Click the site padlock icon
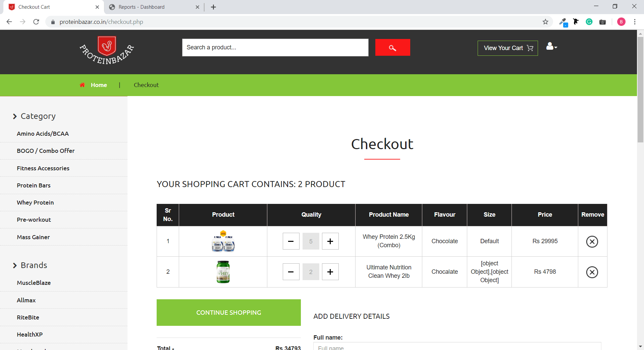This screenshot has height=350, width=644. pos(53,22)
